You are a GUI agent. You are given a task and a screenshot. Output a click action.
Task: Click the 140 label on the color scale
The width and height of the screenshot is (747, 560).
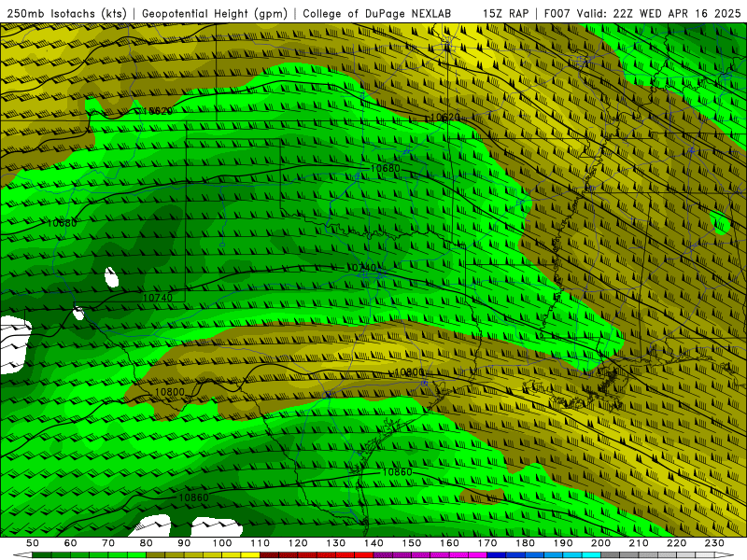pos(373,543)
